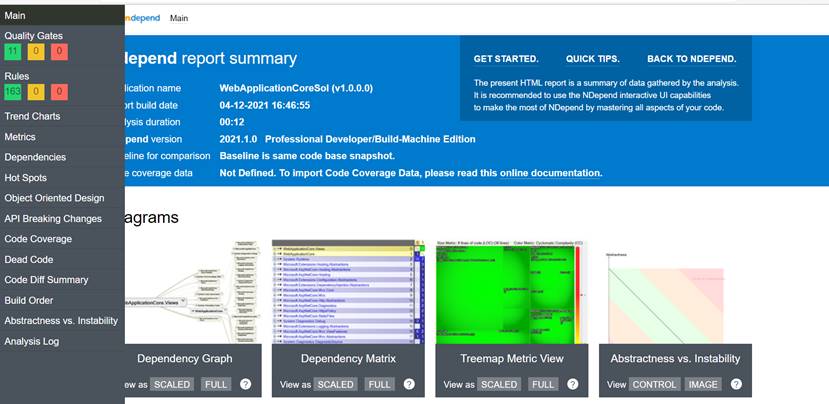
Task: Open the Main sidebar item
Action: click(x=62, y=15)
